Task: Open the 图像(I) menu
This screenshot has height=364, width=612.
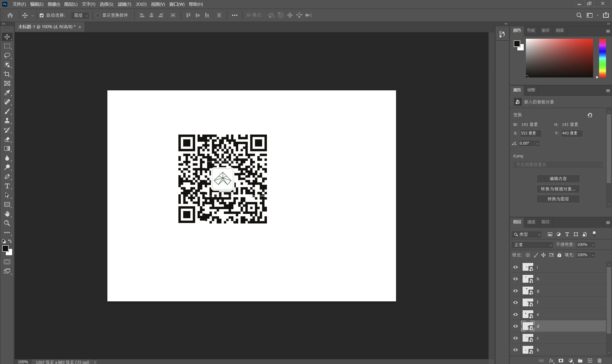Action: click(54, 4)
